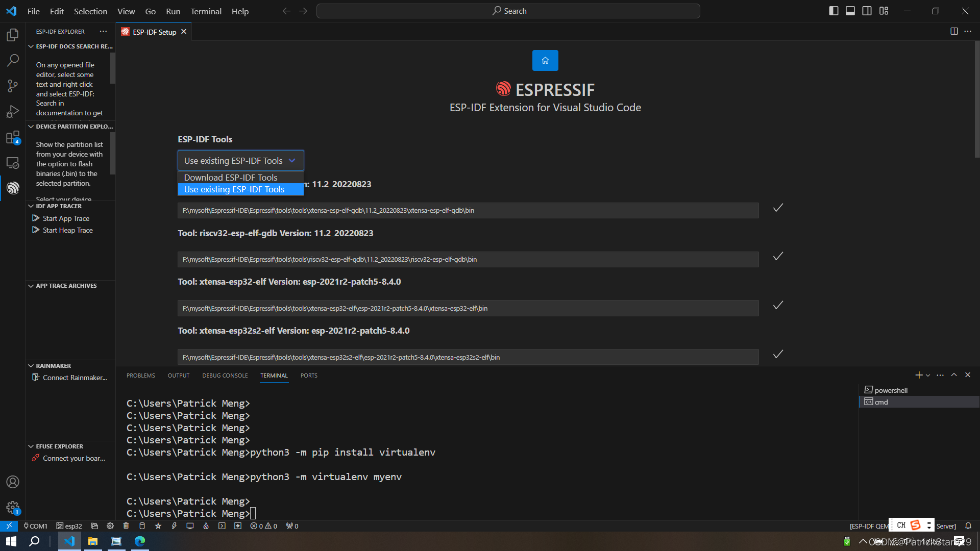Open the Accounts menu icon
This screenshot has width=980, height=551.
13,482
